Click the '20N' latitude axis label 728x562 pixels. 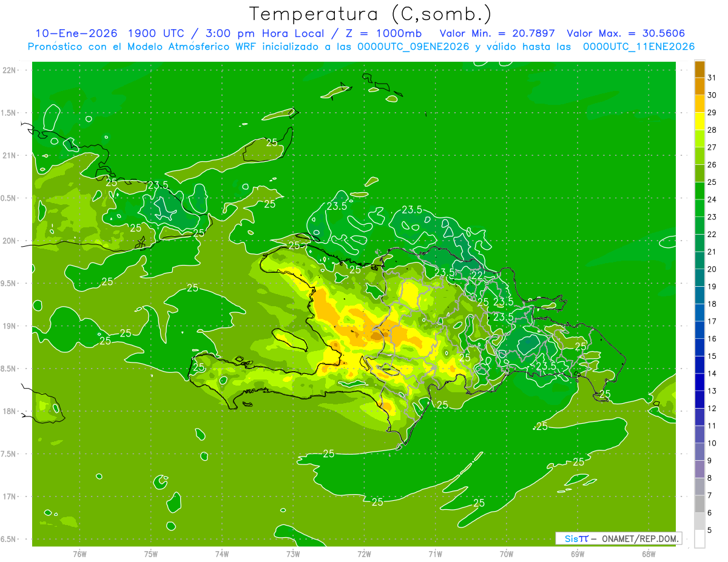[x=10, y=241]
